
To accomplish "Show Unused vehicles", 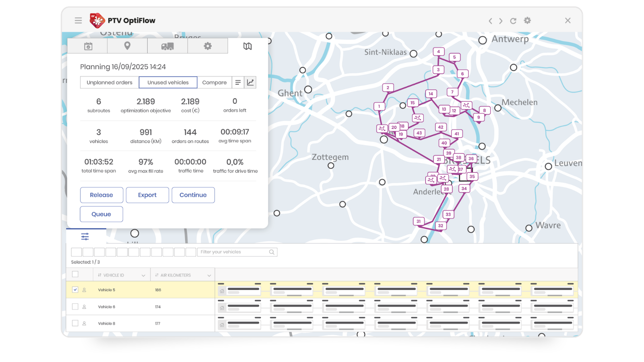I will pos(168,82).
